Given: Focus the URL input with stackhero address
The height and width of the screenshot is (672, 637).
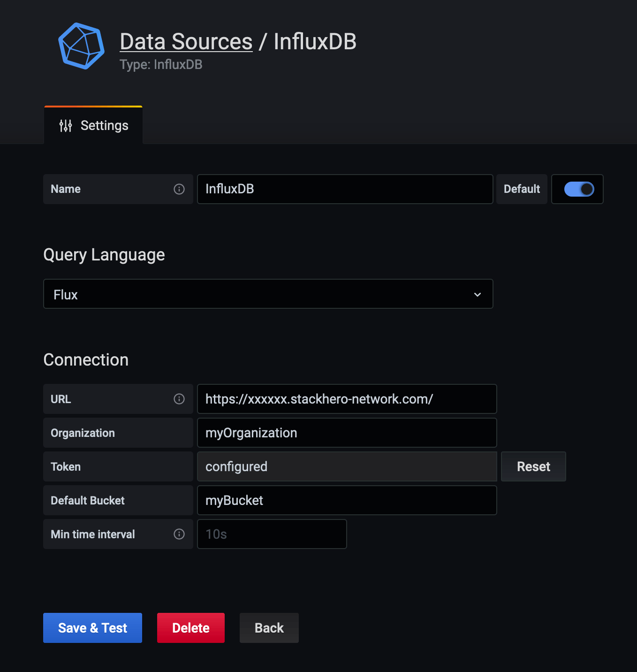Looking at the screenshot, I should point(347,399).
